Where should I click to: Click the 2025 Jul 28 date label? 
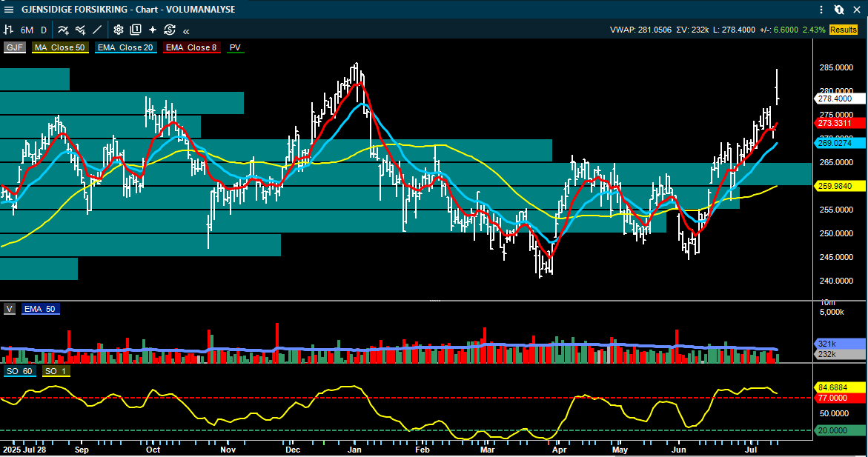(24, 450)
